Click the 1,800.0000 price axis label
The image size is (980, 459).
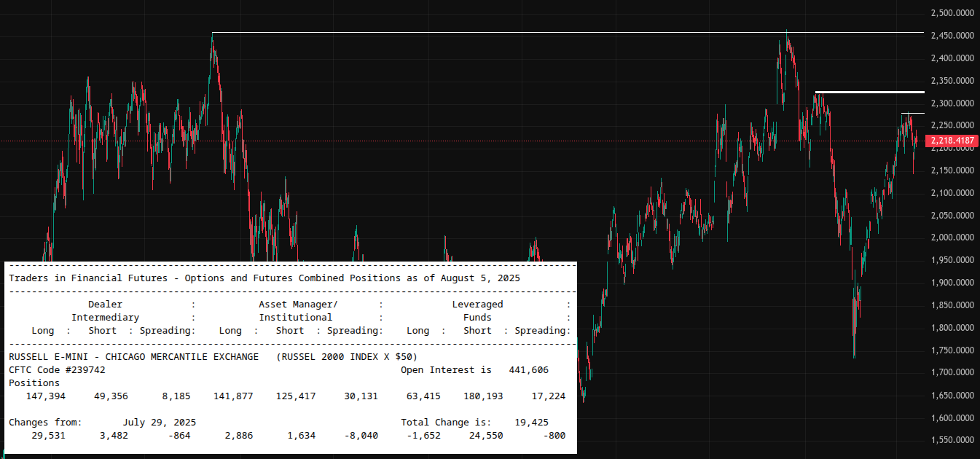tap(953, 328)
